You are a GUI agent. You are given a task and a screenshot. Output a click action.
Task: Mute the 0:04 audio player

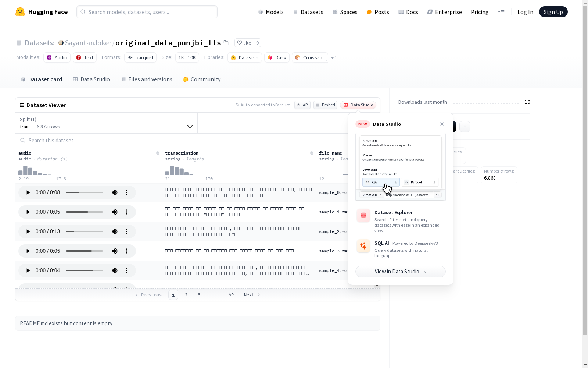tap(115, 270)
